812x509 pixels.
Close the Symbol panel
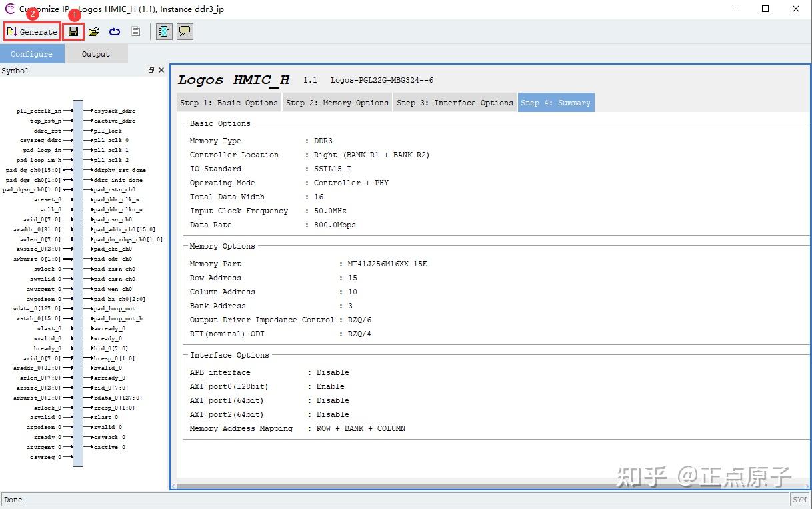click(x=161, y=69)
